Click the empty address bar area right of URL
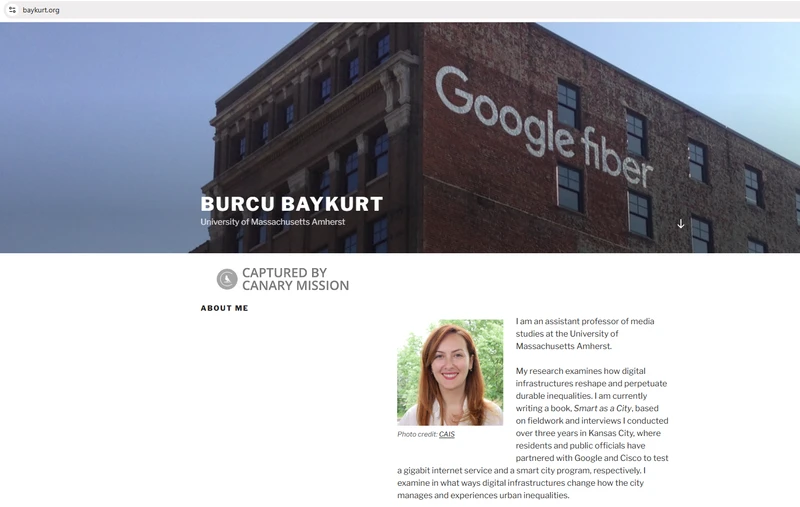800x507 pixels. 400,10
